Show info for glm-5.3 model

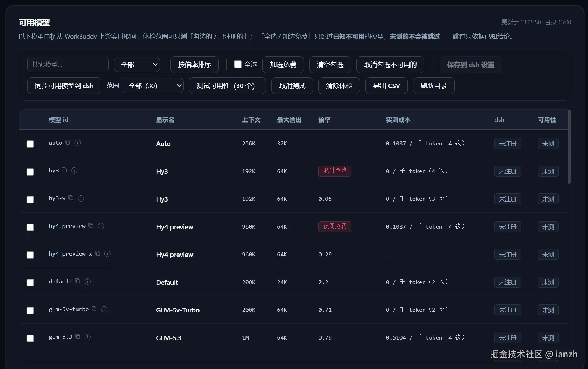point(88,337)
